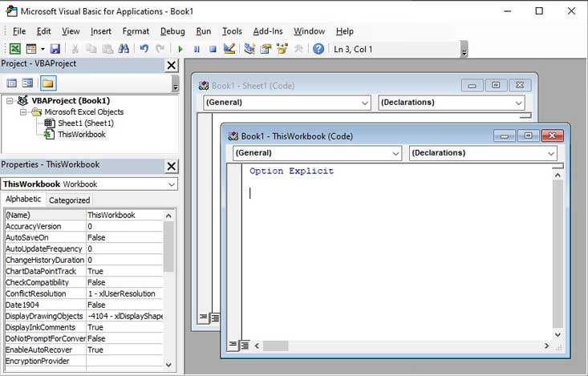Select the AutoSaveOn property row

[84, 237]
